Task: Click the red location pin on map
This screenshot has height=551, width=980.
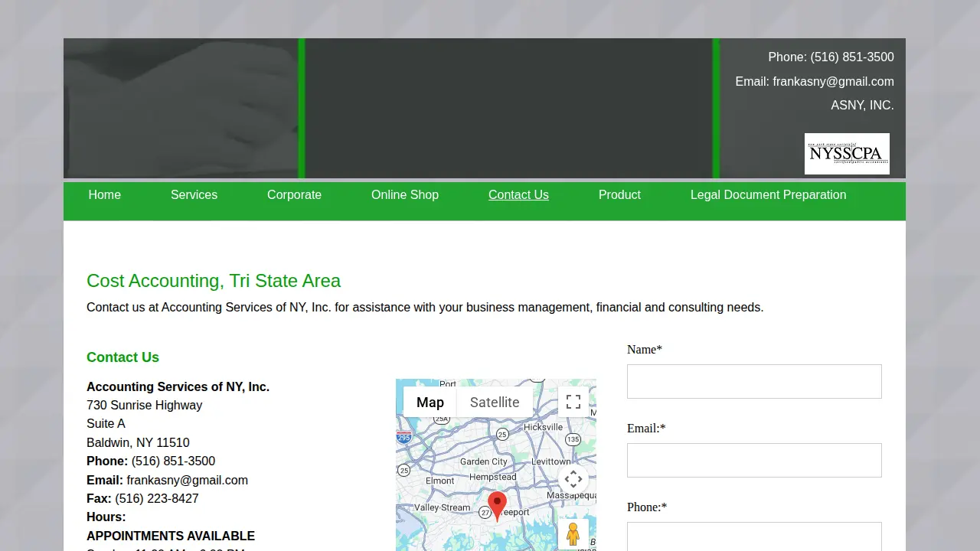Action: [498, 507]
